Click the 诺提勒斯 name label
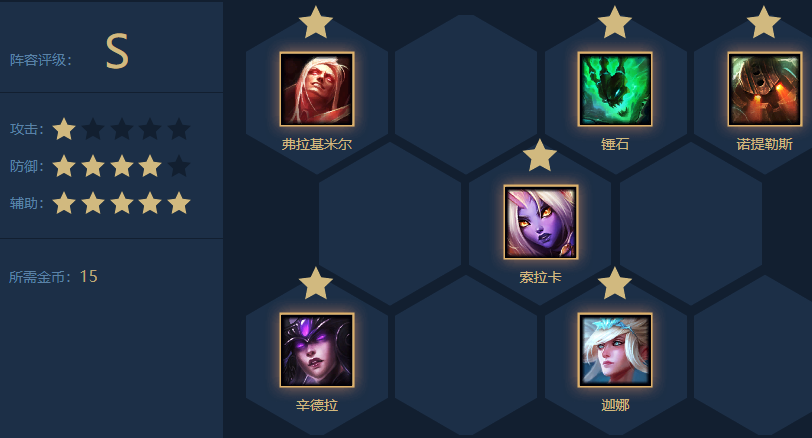This screenshot has width=812, height=438. [764, 144]
